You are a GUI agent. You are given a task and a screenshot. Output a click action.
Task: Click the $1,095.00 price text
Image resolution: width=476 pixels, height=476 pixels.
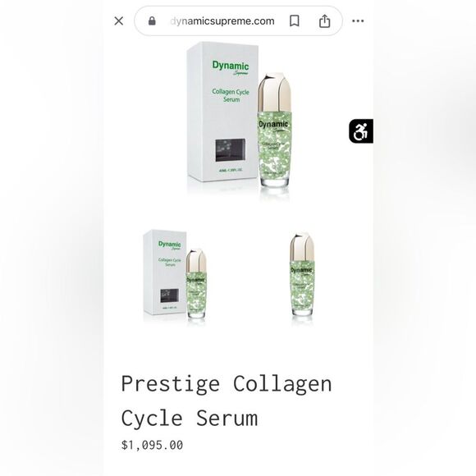pos(152,445)
